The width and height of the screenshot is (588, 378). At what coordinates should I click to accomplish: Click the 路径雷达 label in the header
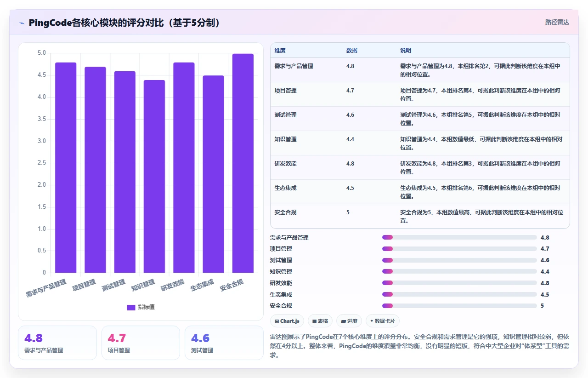557,22
